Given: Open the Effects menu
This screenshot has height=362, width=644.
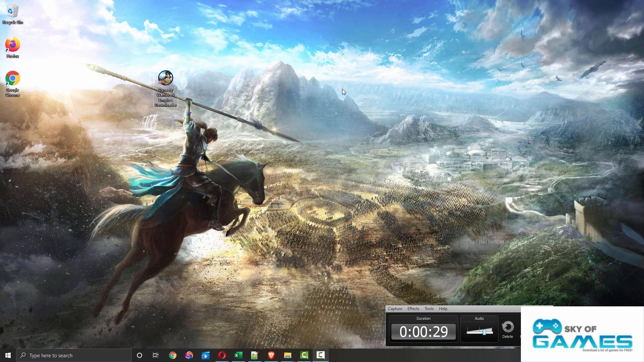Looking at the screenshot, I should [413, 309].
